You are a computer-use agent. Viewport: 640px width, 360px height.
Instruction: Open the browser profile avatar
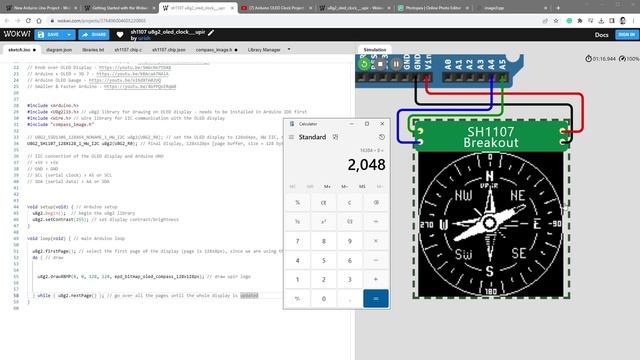pyautogui.click(x=622, y=20)
